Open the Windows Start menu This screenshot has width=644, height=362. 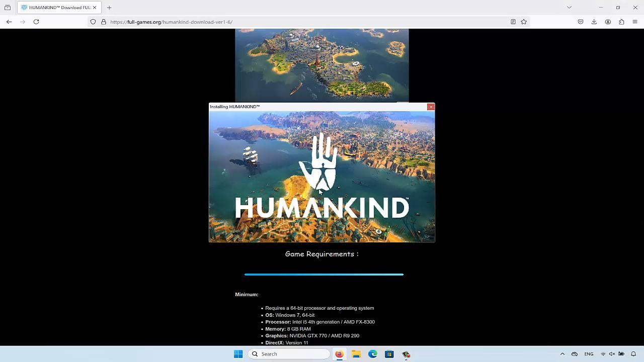[238, 354]
